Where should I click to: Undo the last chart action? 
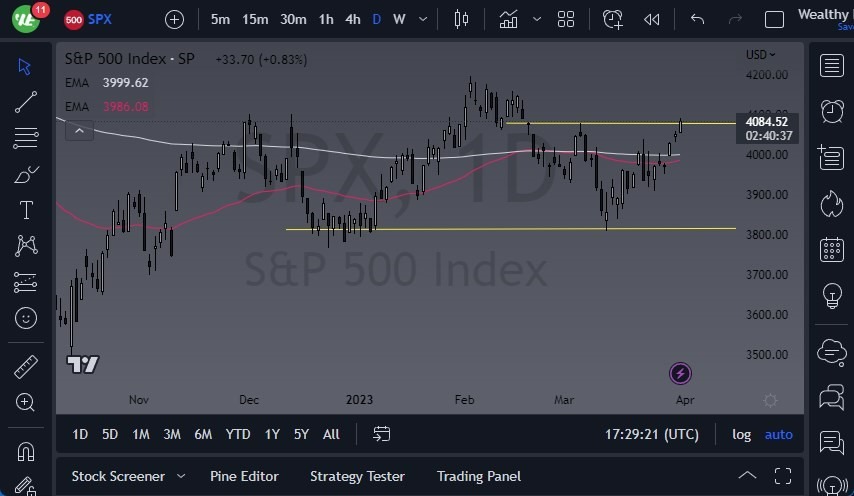coord(697,20)
